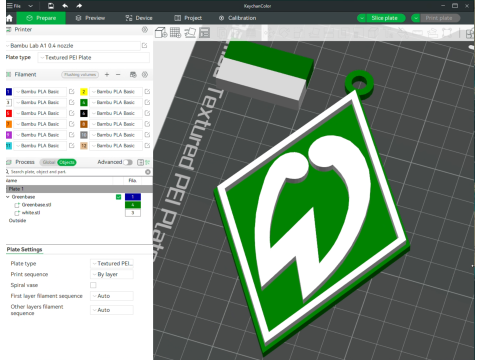
Task: Click the Save project icon
Action: coord(51,6)
